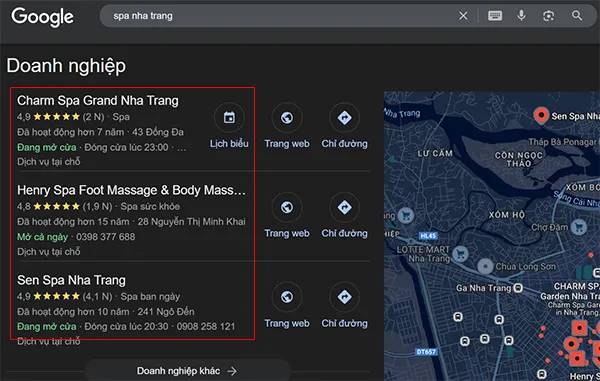
Task: Click 'Spa ban ngày' category text
Action: [x=150, y=296]
